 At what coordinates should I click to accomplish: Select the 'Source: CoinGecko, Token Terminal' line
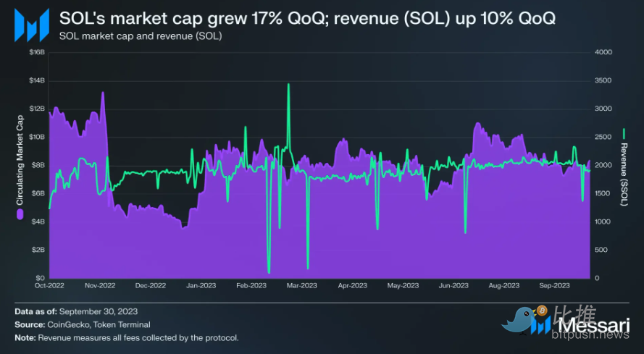pyautogui.click(x=83, y=324)
